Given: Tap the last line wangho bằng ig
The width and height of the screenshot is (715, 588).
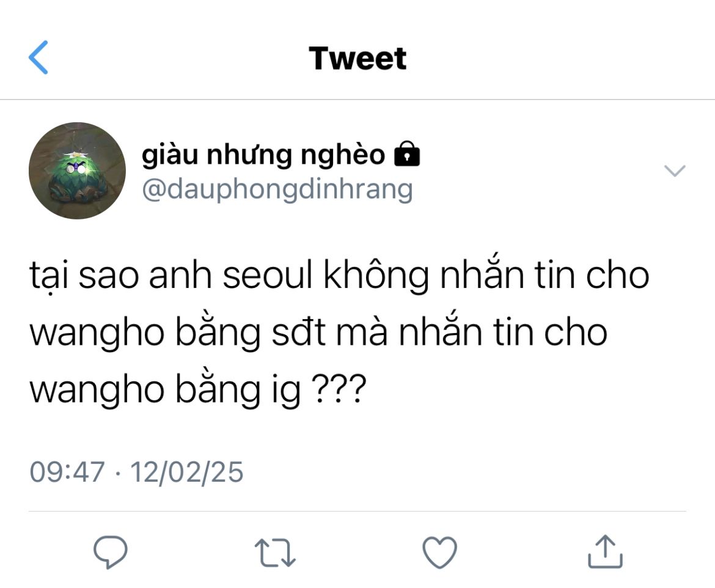Looking at the screenshot, I should click(198, 390).
